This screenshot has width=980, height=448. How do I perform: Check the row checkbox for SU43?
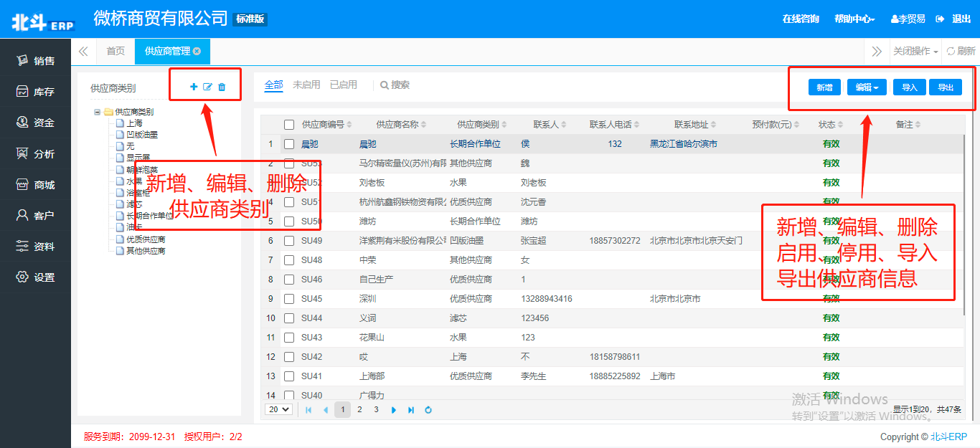(289, 338)
